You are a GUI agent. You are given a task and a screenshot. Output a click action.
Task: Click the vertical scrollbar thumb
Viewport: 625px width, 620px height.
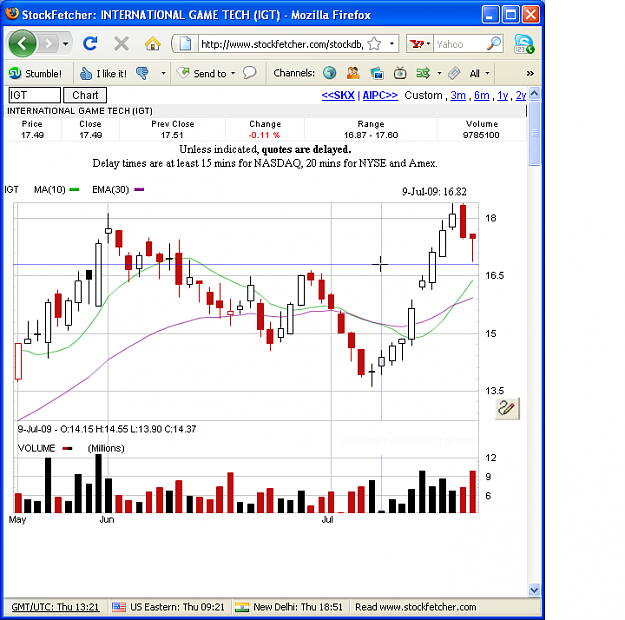(x=534, y=133)
